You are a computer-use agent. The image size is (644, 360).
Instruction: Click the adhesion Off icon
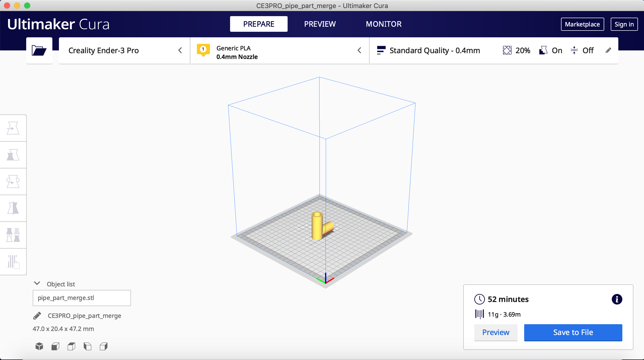click(x=574, y=50)
